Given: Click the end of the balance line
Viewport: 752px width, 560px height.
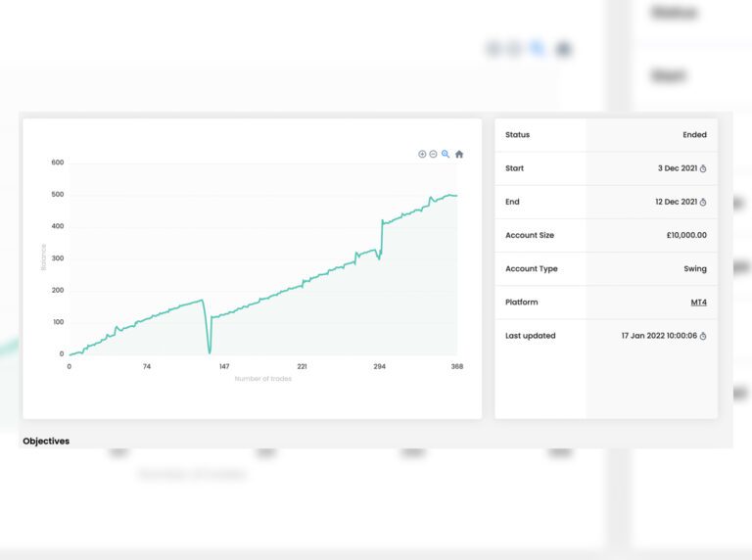Looking at the screenshot, I should tap(456, 196).
